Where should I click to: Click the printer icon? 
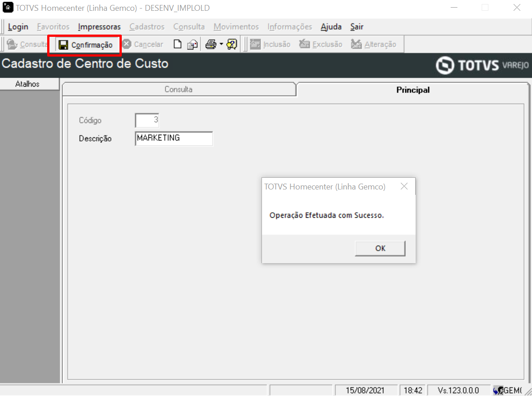pos(211,44)
